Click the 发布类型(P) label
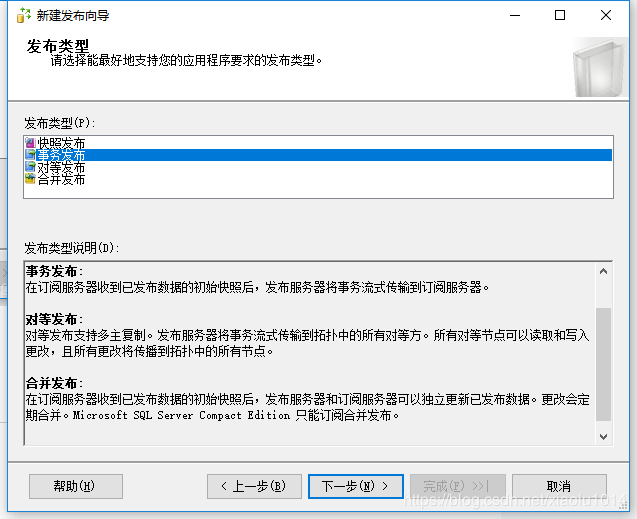This screenshot has height=519, width=637. [60, 123]
